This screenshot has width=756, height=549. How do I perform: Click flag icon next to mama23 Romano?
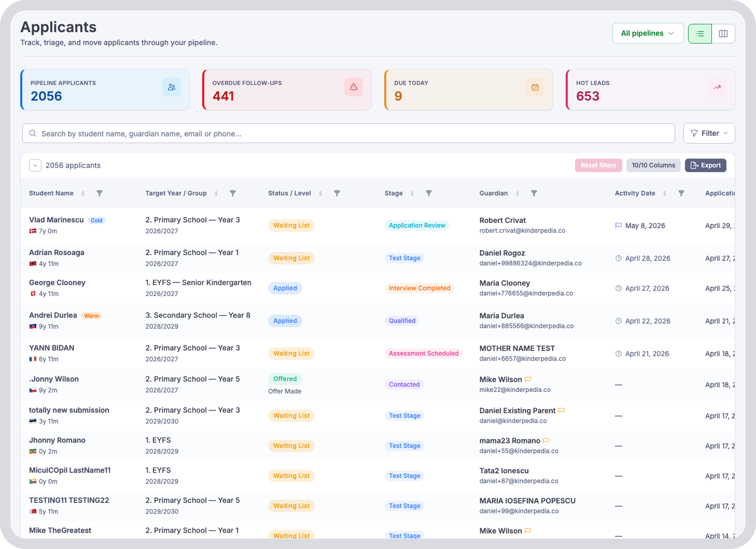pyautogui.click(x=546, y=441)
